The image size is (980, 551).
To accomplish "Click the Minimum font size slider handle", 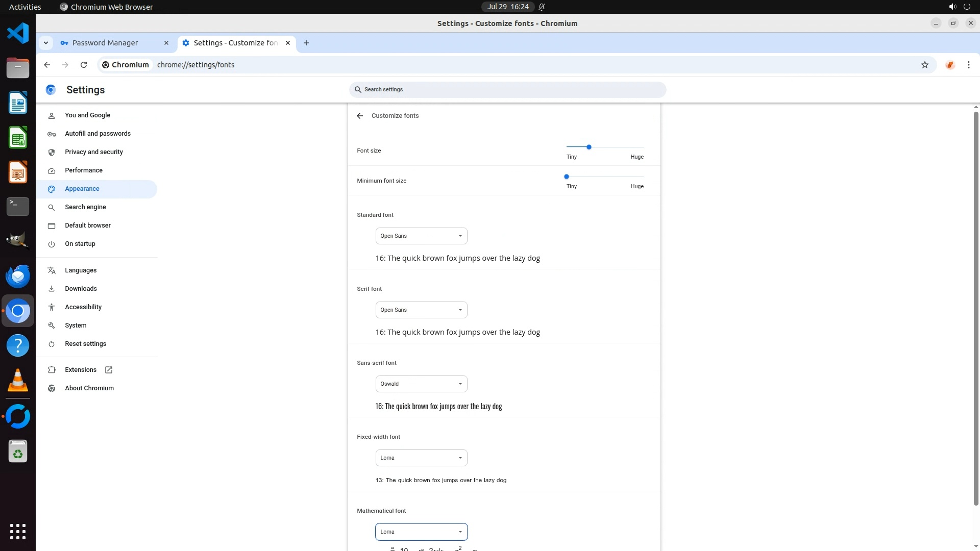I will coord(567,177).
